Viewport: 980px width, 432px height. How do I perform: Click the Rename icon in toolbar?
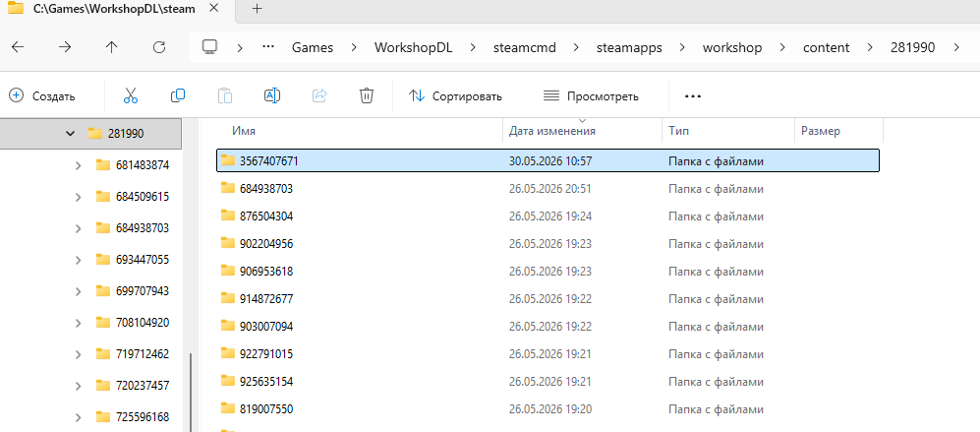(272, 95)
